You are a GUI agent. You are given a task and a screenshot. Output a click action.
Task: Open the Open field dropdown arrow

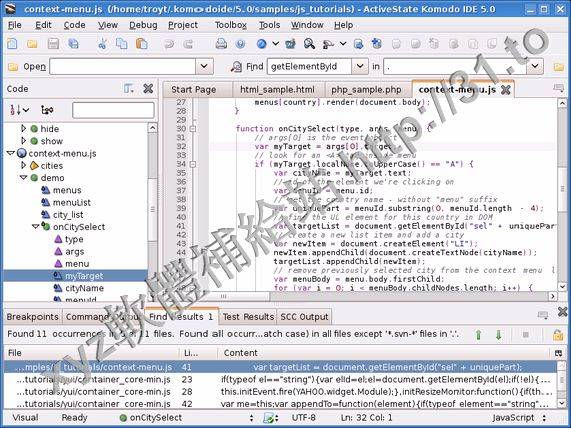click(204, 67)
